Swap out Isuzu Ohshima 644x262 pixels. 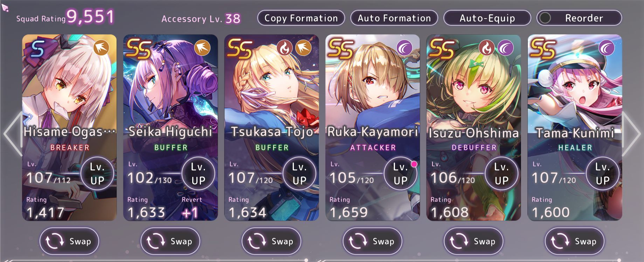[x=473, y=241]
